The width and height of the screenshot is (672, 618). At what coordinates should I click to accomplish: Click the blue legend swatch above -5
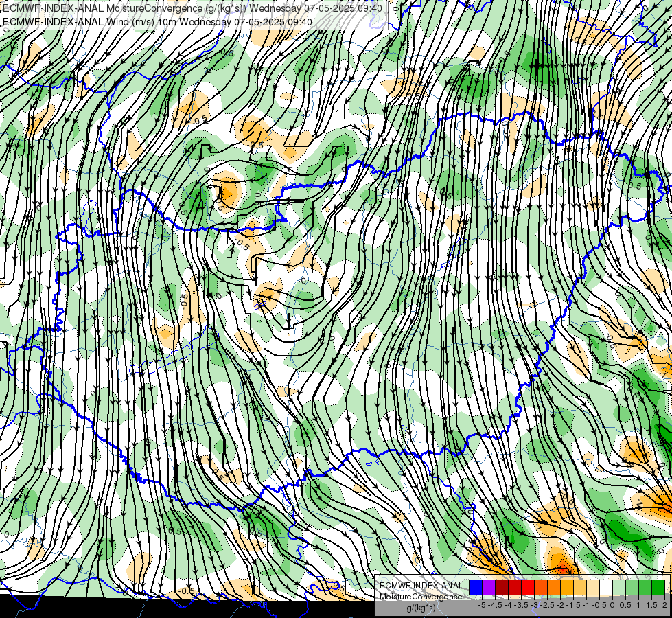tap(476, 587)
